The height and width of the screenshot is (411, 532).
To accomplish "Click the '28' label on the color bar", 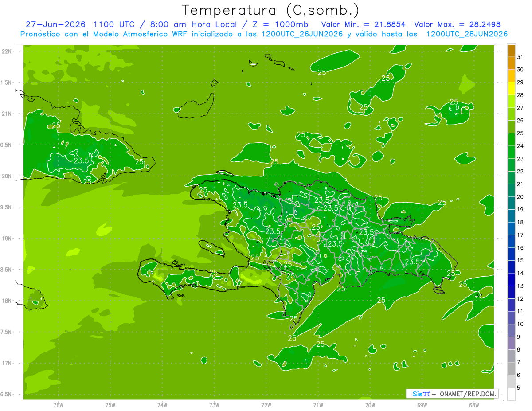I will tap(520, 95).
